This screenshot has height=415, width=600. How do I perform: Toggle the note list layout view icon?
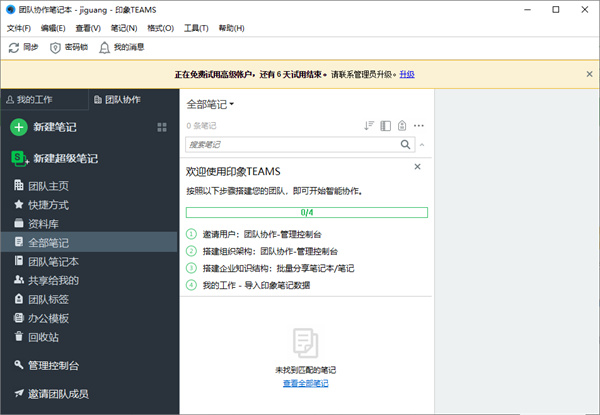385,126
